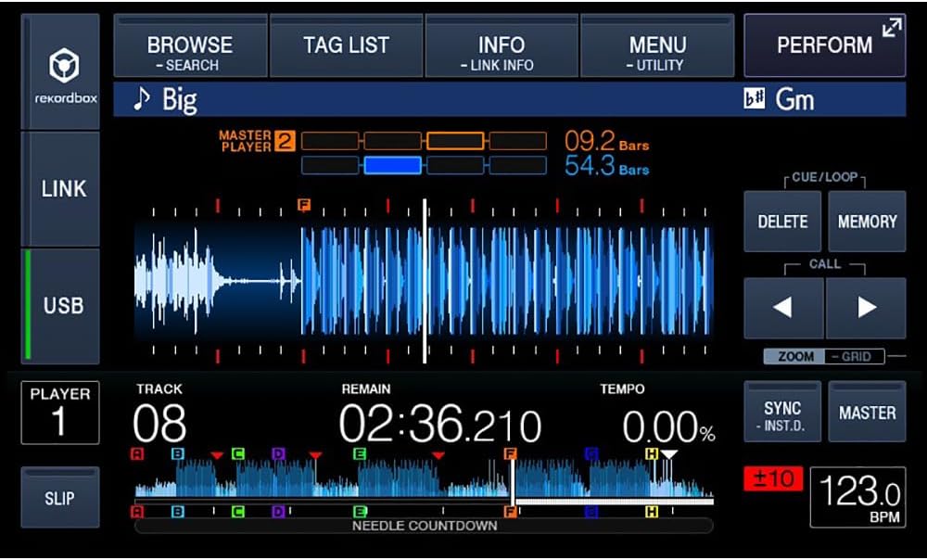The width and height of the screenshot is (927, 560).
Task: Set this deck as MASTER
Action: coord(866,414)
